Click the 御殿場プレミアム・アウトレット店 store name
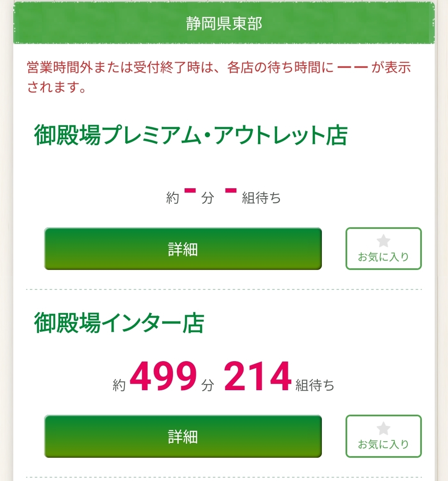This screenshot has width=448, height=481. coord(190,135)
